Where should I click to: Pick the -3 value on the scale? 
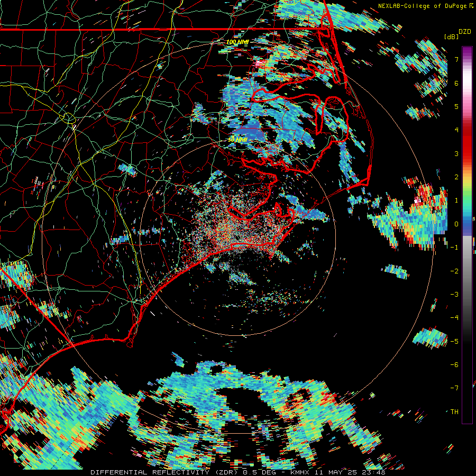point(454,295)
